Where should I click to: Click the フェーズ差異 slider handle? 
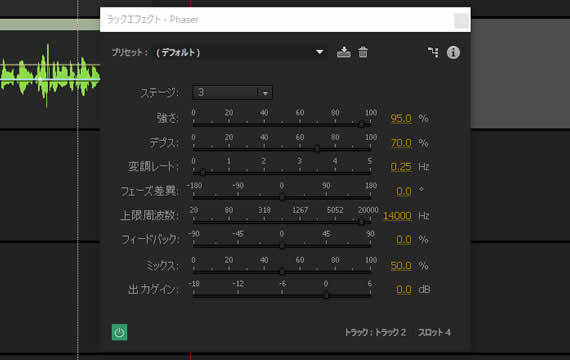coord(282,197)
